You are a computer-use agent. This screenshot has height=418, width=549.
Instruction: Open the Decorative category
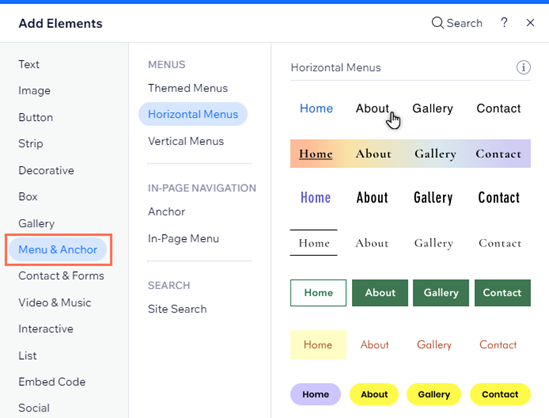pos(46,170)
